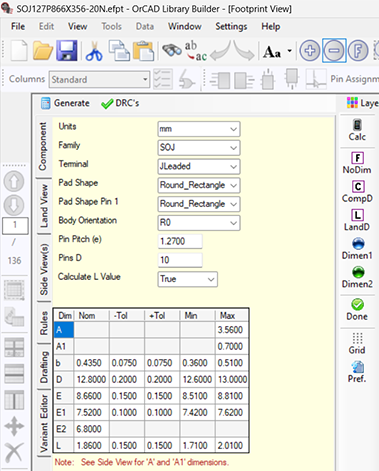This screenshot has width=379, height=471.
Task: Click the D Nom cell 12.8000
Action: (x=91, y=379)
